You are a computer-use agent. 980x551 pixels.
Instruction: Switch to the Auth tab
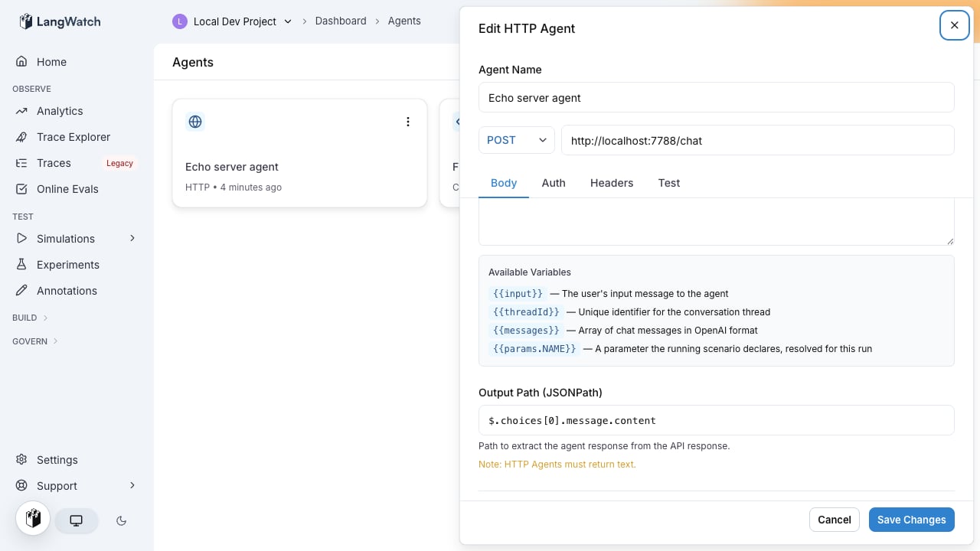point(554,183)
